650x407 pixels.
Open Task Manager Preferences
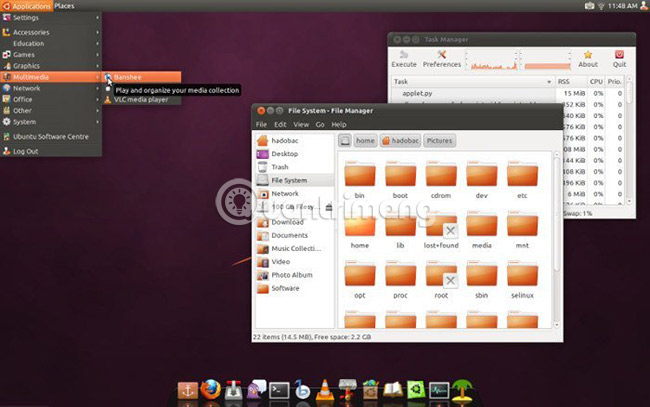point(442,58)
